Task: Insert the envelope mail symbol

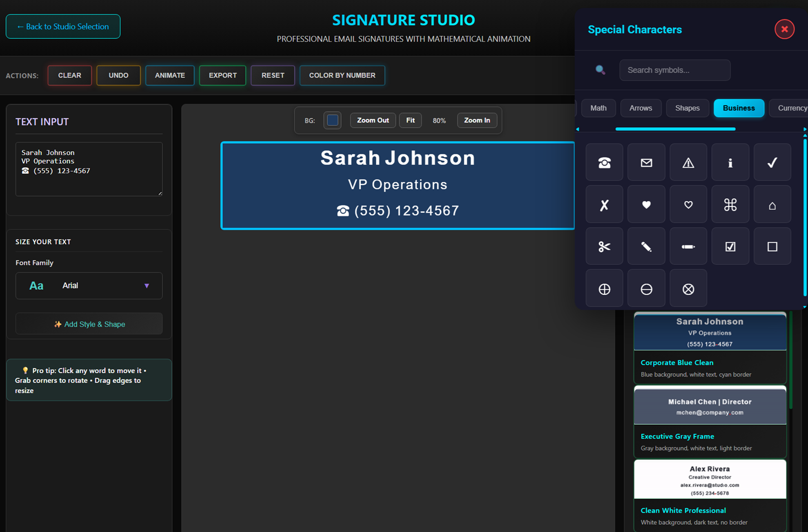Action: pos(646,163)
